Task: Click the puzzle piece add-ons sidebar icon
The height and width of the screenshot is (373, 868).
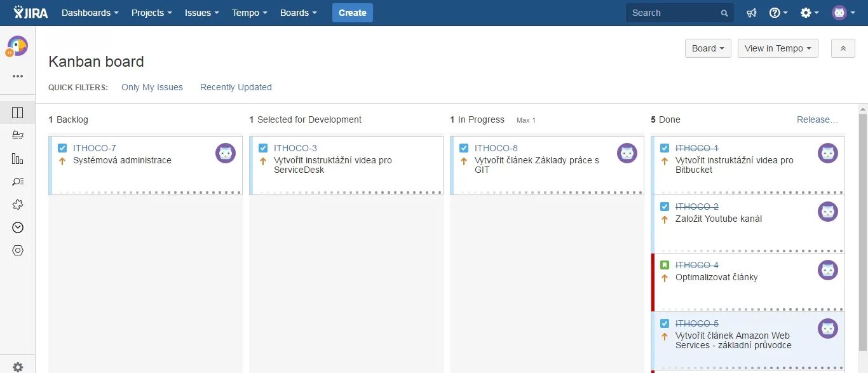Action: coord(18,205)
